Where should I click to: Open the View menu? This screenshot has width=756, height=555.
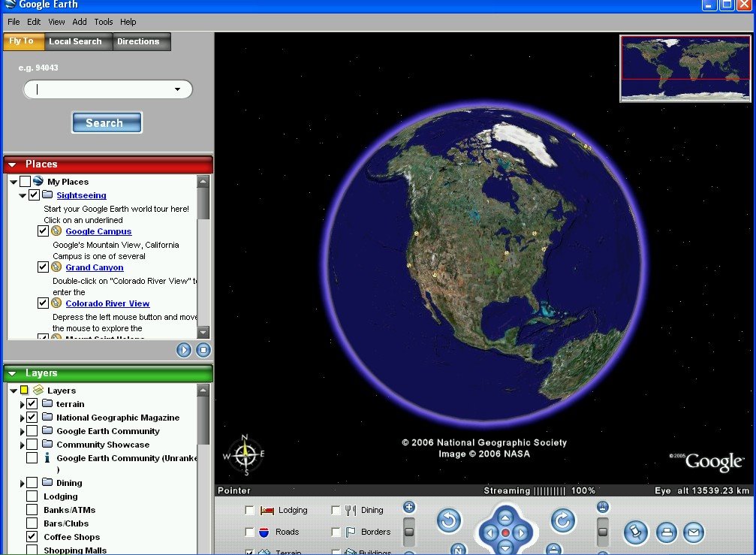click(x=56, y=22)
